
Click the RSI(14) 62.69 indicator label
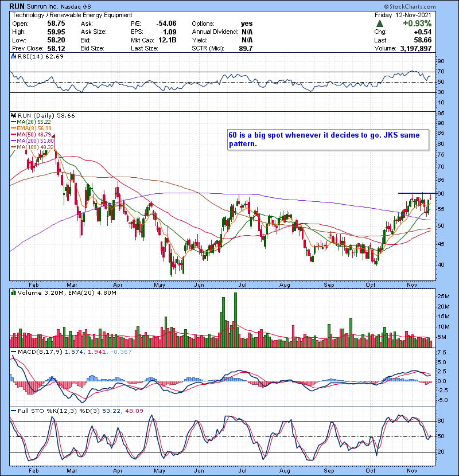pos(41,56)
